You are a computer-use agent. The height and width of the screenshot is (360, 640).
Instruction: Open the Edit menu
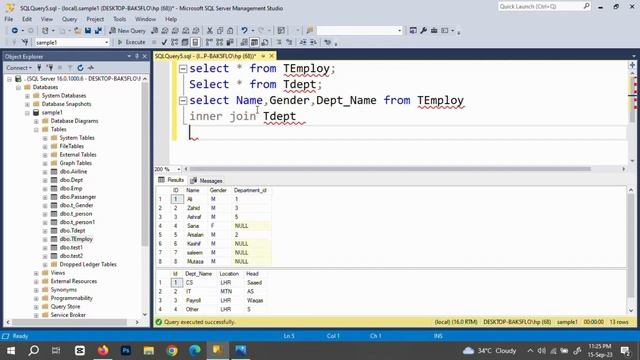click(x=27, y=19)
